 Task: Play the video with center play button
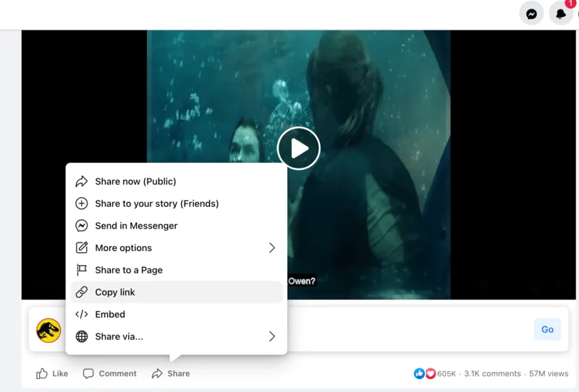(x=298, y=148)
